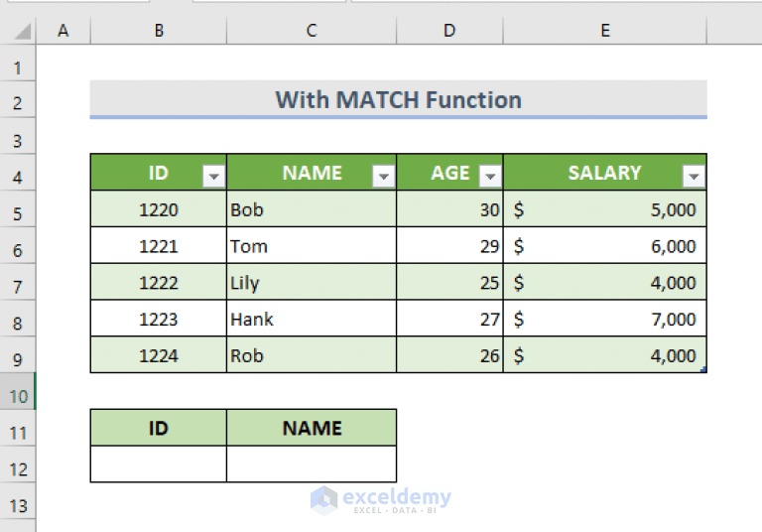Select row 5 header
This screenshot has height=532, width=762.
click(x=18, y=214)
